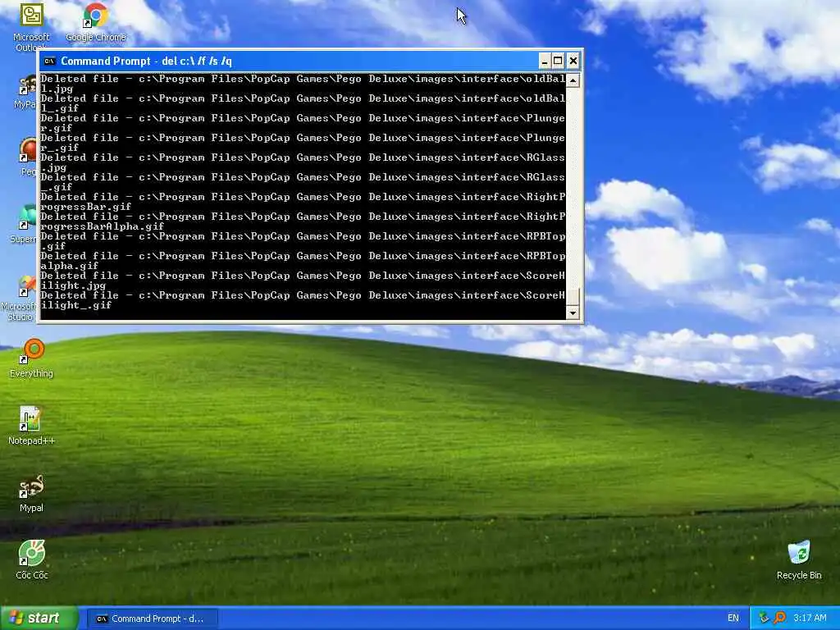
Task: Click the Command Prompt title bar icon
Action: 49,61
